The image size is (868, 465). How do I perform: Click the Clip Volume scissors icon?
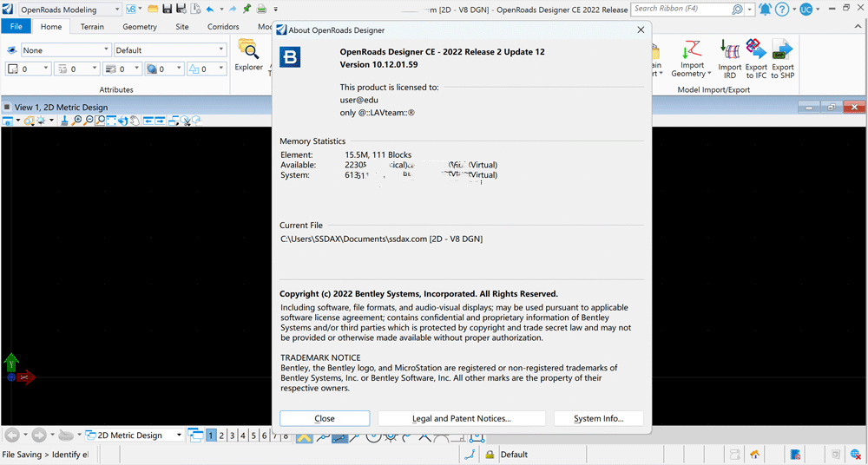[x=187, y=121]
